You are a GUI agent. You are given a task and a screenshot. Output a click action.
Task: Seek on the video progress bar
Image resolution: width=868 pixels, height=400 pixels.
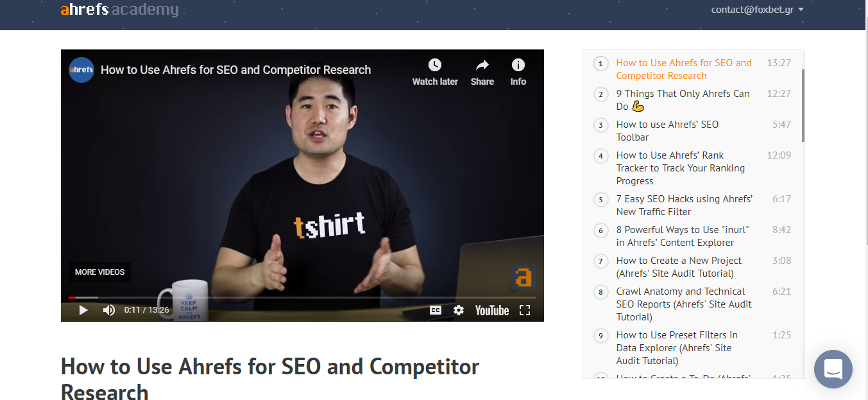click(302, 297)
